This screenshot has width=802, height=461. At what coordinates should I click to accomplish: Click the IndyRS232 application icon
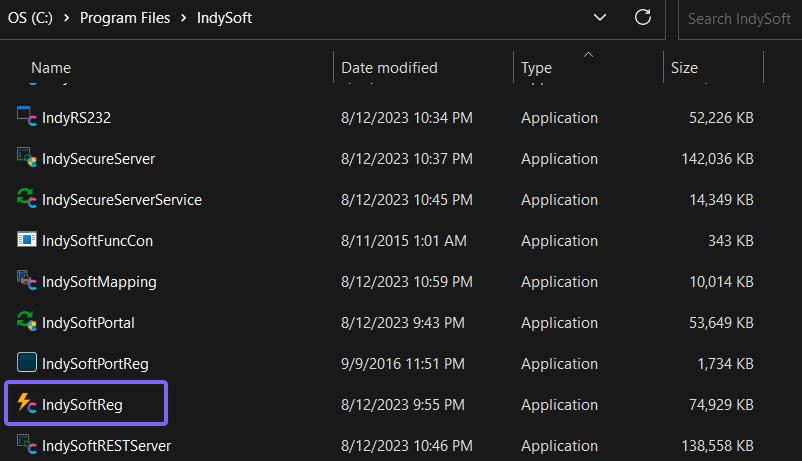[26, 117]
